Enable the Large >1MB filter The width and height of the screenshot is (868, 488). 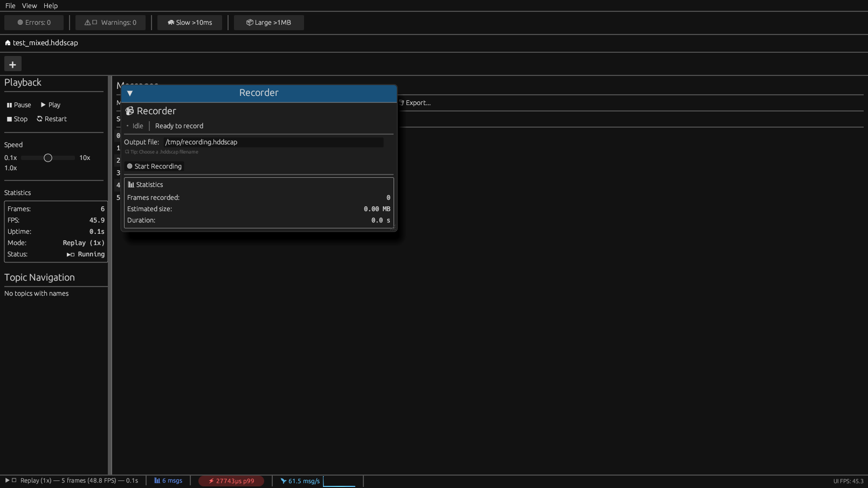[x=268, y=23]
